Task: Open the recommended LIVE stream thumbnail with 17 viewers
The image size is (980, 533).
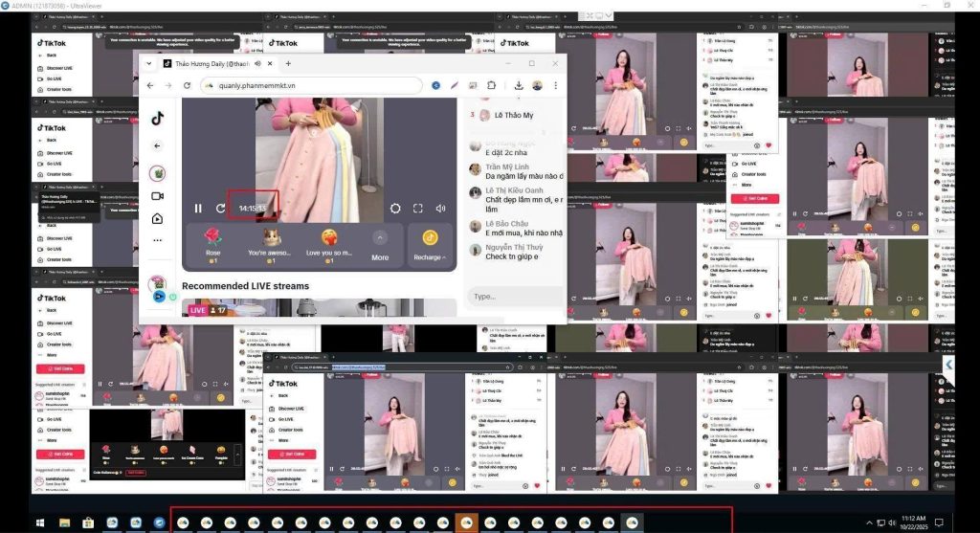Action: click(x=319, y=308)
